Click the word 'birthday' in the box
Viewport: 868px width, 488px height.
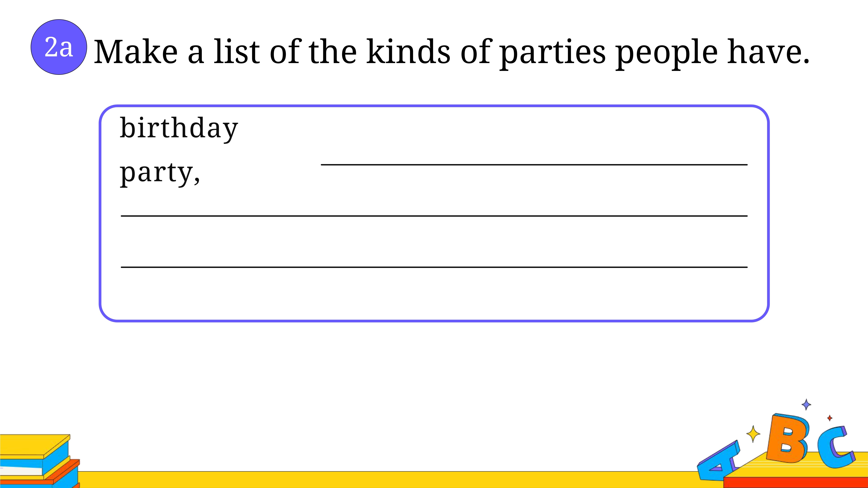point(179,128)
